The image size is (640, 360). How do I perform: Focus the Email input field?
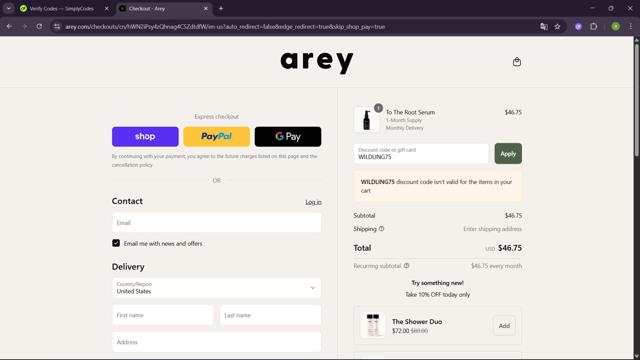pyautogui.click(x=216, y=223)
